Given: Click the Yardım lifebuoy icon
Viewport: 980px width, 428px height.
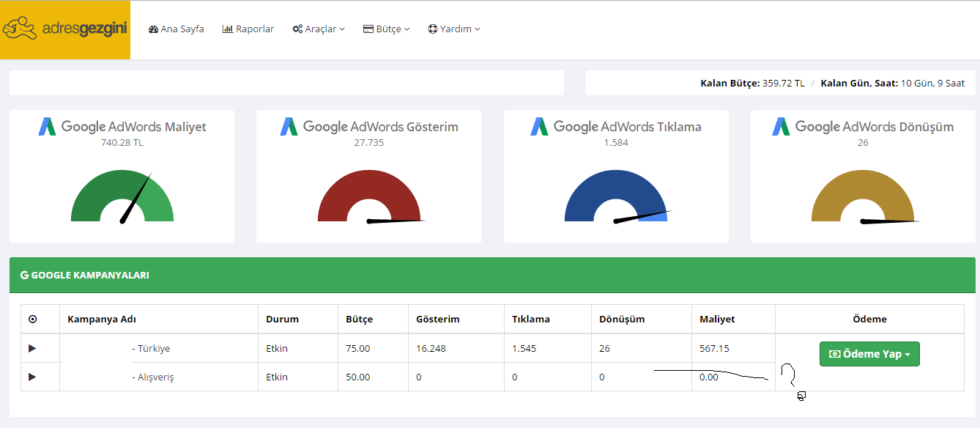Looking at the screenshot, I should tap(433, 29).
